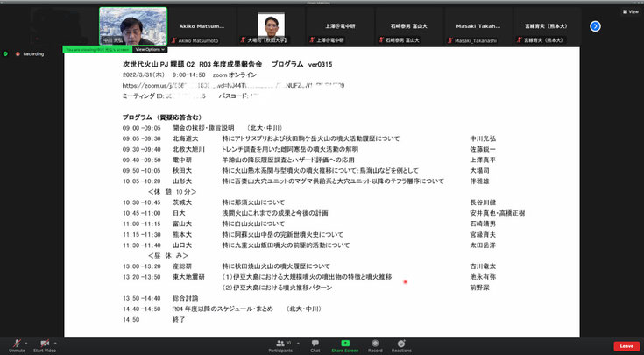Start recording with the Record icon
The width and height of the screenshot is (644, 355).
[x=375, y=343]
